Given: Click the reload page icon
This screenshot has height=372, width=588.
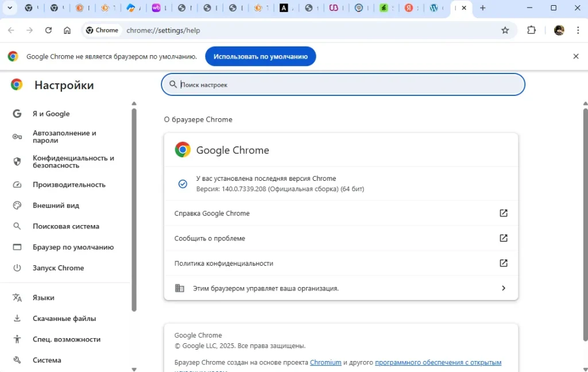Looking at the screenshot, I should click(48, 30).
